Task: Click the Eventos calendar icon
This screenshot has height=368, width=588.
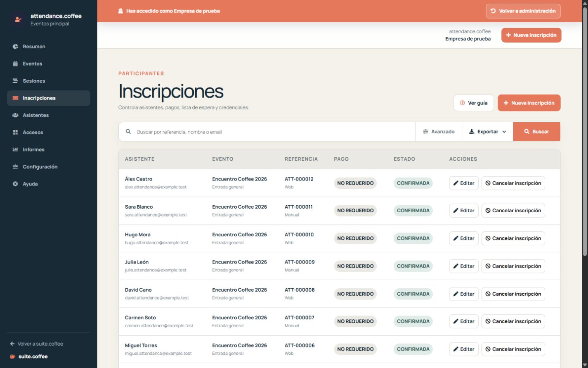Action: tap(15, 64)
